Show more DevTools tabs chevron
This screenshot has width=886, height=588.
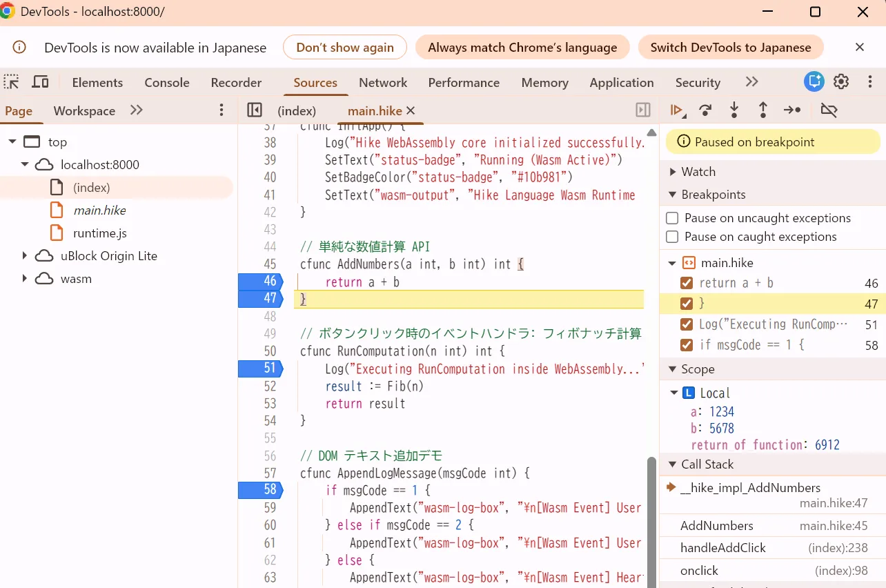[x=752, y=81]
